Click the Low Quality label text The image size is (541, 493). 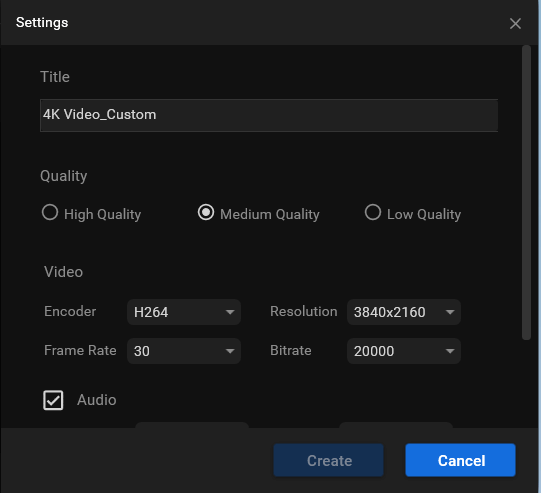pyautogui.click(x=424, y=214)
